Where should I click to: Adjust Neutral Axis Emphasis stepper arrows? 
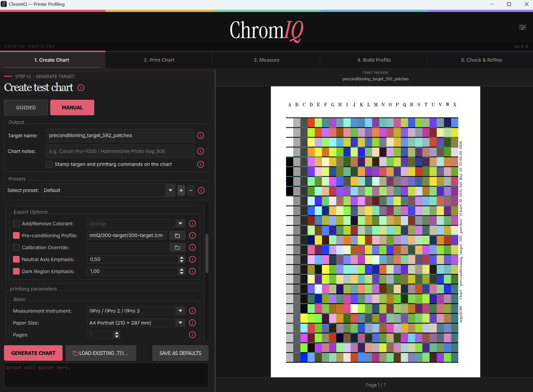(181, 259)
